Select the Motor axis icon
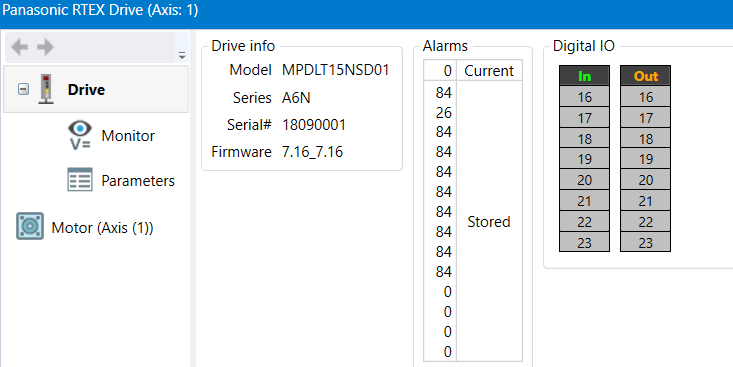 click(x=30, y=227)
